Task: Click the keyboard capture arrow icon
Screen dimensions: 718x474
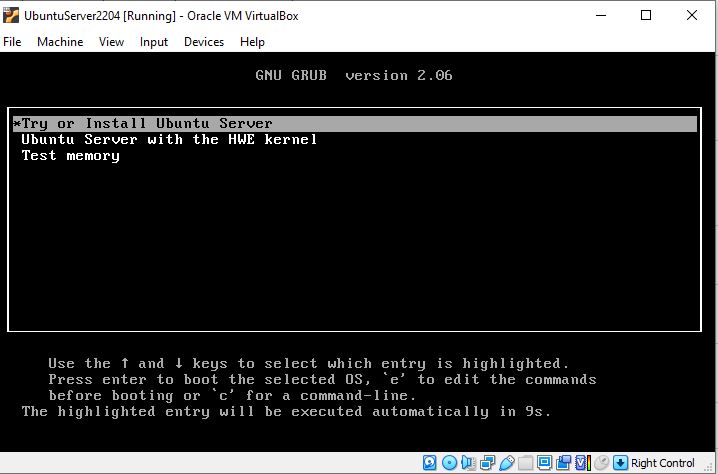Action: [x=620, y=463]
